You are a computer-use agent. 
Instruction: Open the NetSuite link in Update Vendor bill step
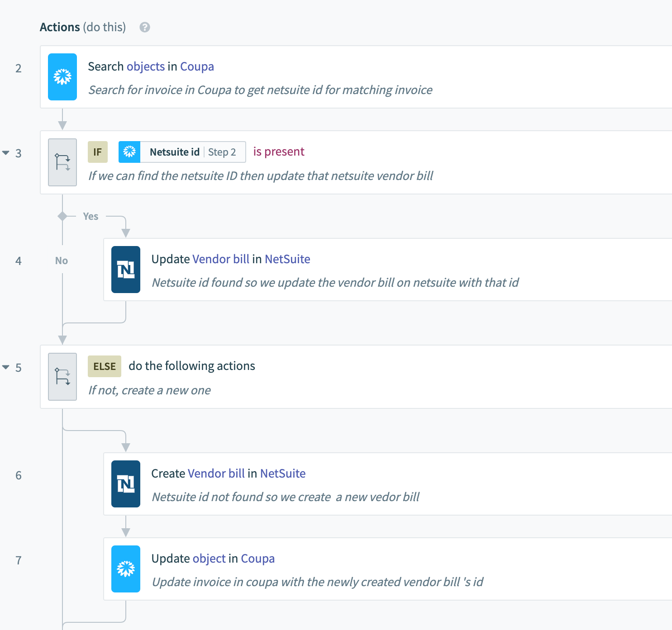point(287,259)
